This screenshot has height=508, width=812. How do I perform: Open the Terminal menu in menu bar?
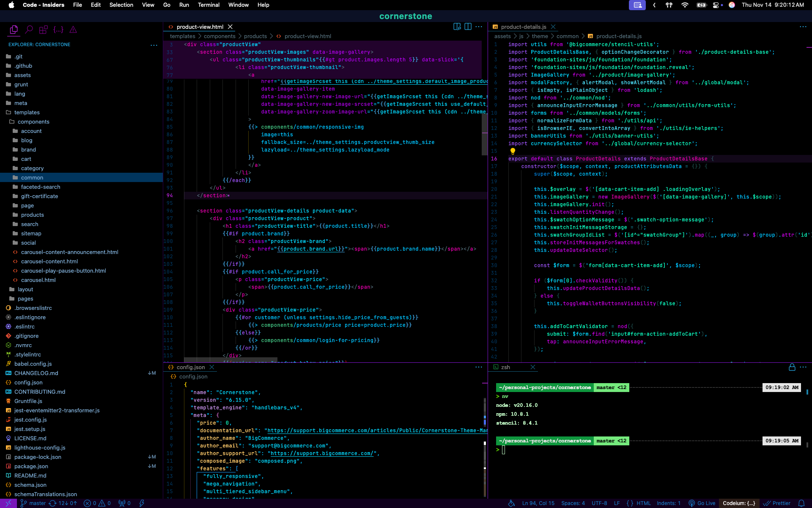(208, 5)
